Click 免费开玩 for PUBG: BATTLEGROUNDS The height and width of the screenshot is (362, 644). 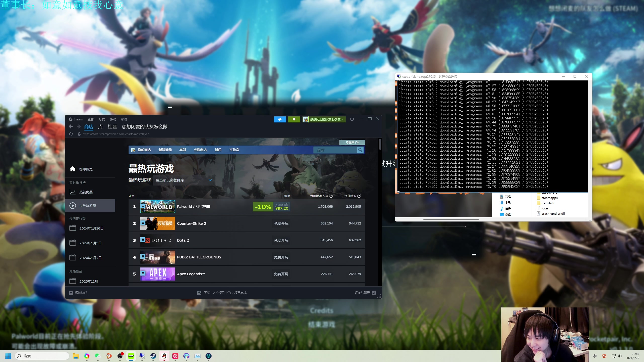pyautogui.click(x=281, y=257)
